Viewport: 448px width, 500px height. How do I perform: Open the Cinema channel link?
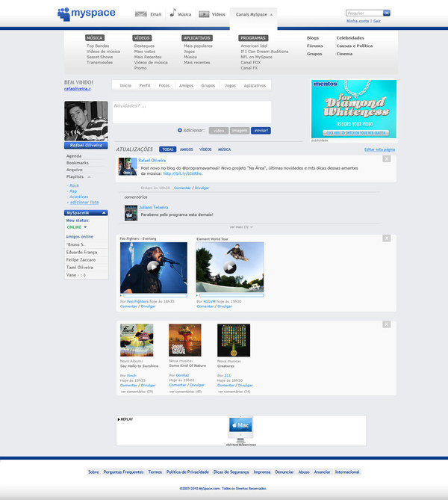click(344, 54)
